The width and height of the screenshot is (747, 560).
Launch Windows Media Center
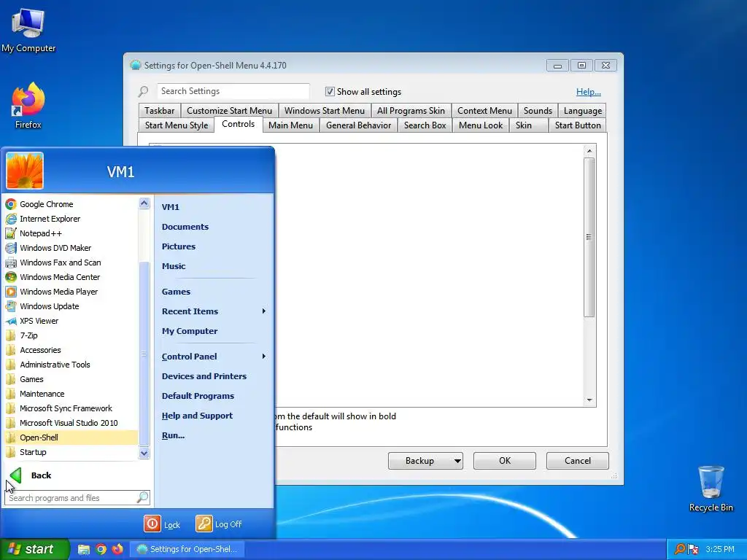pyautogui.click(x=71, y=277)
